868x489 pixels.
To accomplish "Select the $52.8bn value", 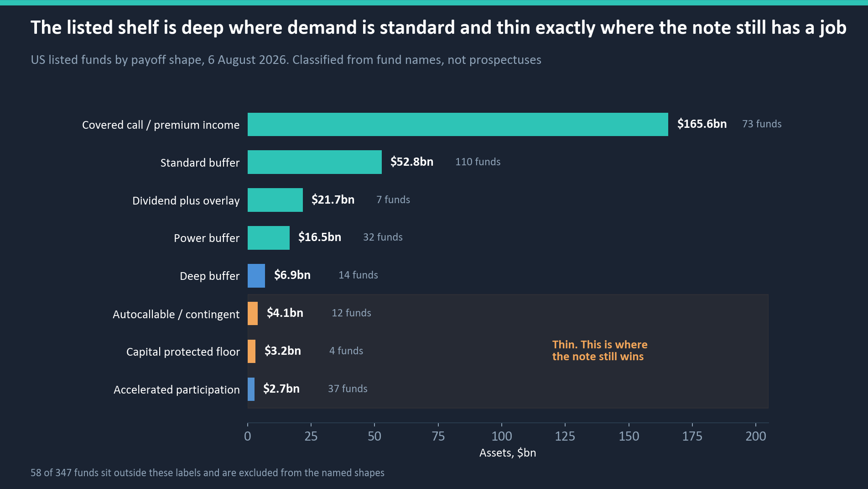I will click(x=412, y=162).
